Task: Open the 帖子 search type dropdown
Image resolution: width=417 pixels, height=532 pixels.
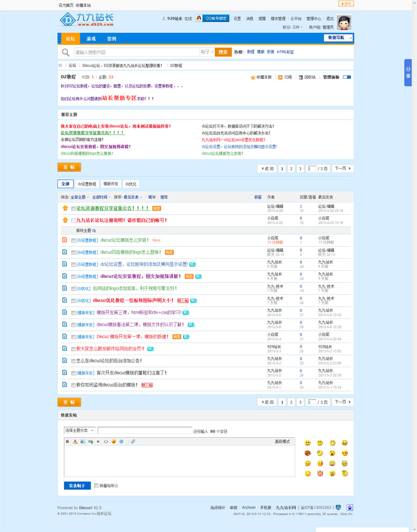Action: pos(207,52)
